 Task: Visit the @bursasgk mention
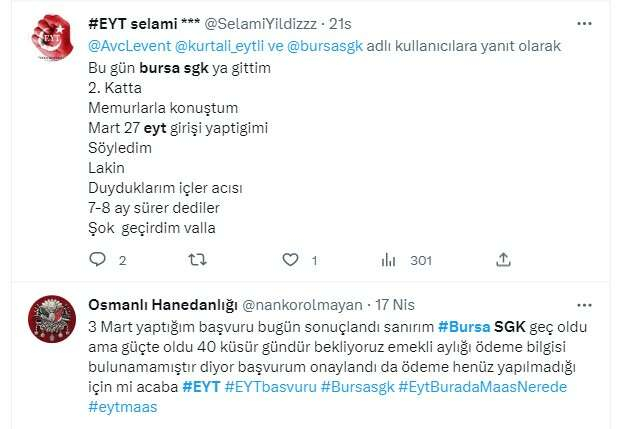[325, 46]
